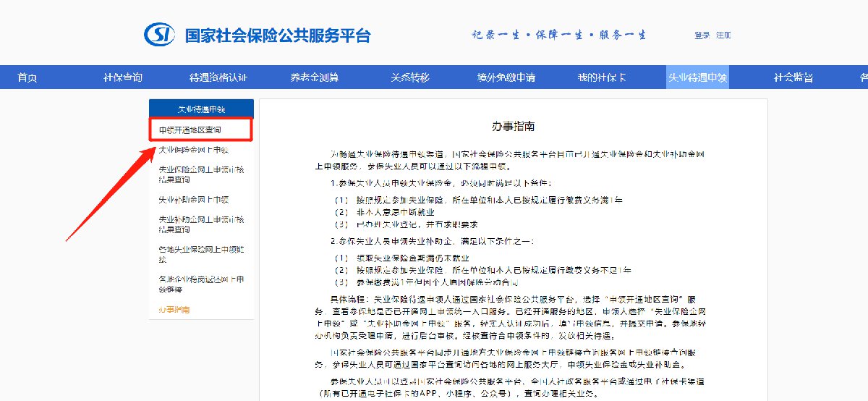Image resolution: width=868 pixels, height=401 pixels.
Task: Click the SI social insurance logo
Action: click(x=161, y=34)
